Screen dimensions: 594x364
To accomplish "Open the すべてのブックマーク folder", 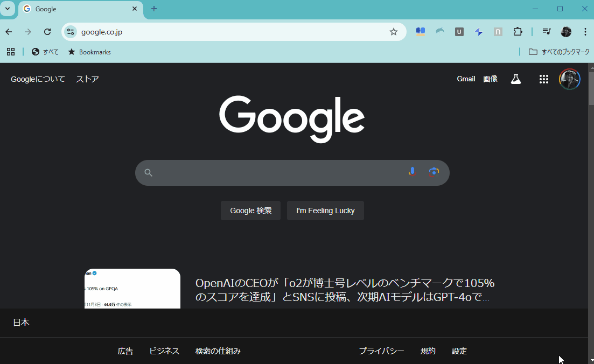I will pyautogui.click(x=559, y=52).
